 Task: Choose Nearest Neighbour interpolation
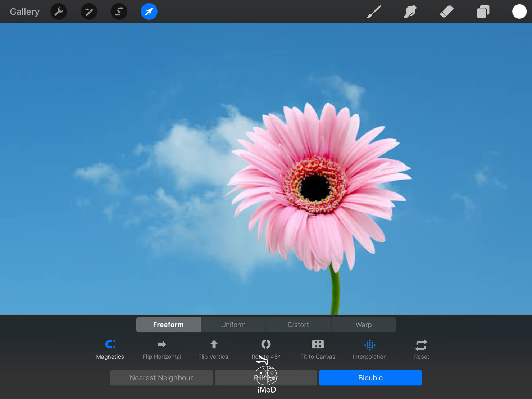pyautogui.click(x=161, y=378)
